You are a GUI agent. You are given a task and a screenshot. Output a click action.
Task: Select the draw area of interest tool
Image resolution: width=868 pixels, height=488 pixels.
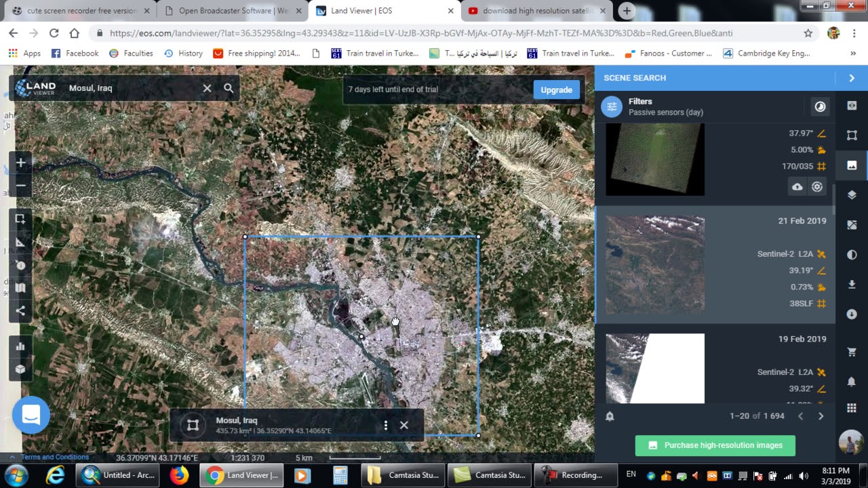click(20, 220)
